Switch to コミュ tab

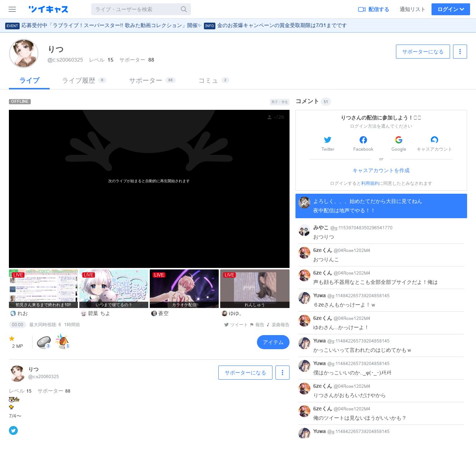[x=214, y=81]
